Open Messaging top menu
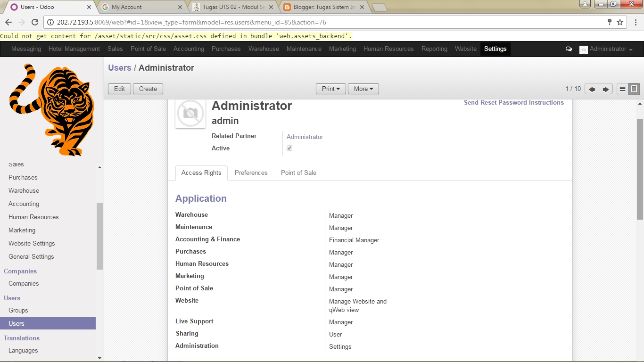 pyautogui.click(x=26, y=49)
